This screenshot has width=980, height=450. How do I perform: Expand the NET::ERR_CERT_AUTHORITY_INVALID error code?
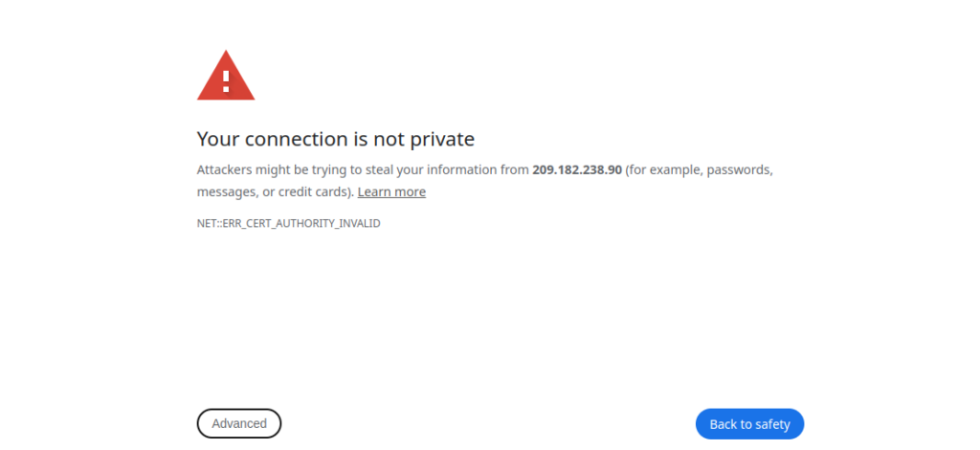click(x=288, y=223)
